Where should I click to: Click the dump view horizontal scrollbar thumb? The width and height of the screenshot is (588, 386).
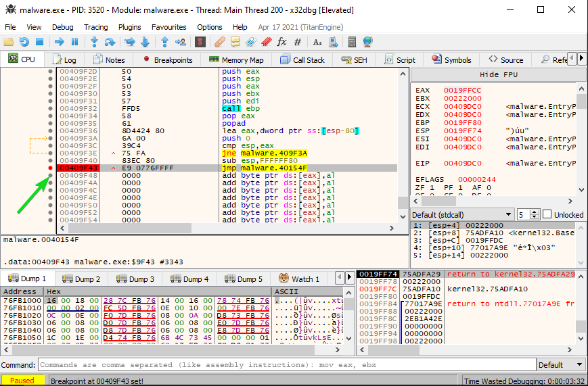(164, 349)
